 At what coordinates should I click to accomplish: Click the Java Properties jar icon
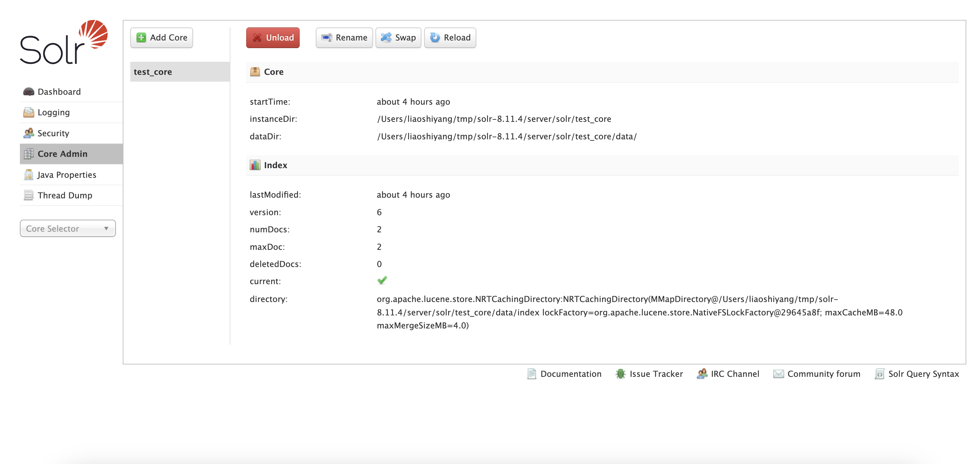click(x=28, y=175)
